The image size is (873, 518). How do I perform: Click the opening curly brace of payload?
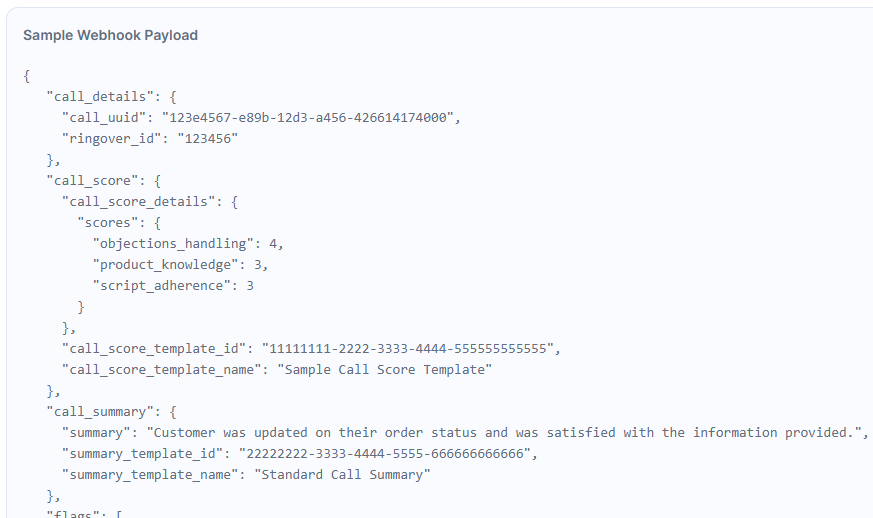pyautogui.click(x=27, y=76)
